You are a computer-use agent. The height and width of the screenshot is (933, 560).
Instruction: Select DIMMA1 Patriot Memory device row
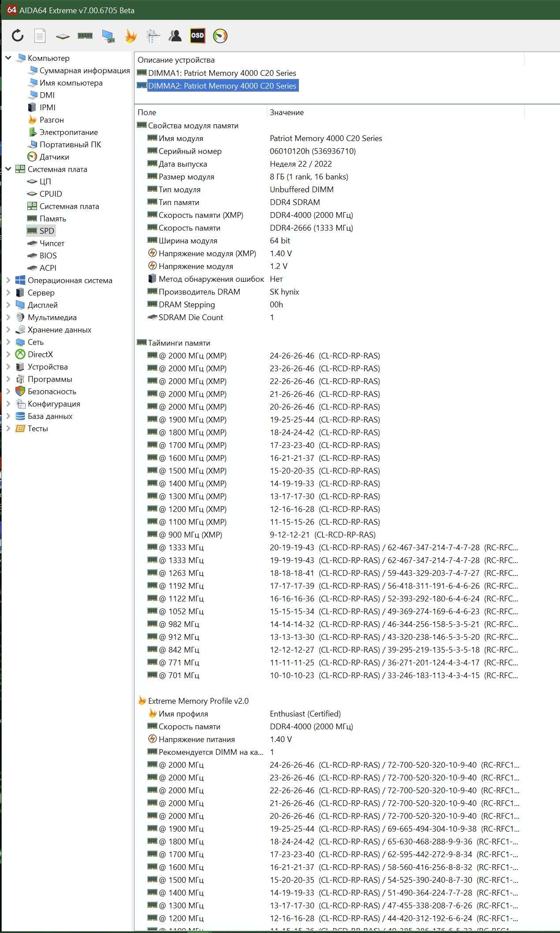pyautogui.click(x=222, y=73)
